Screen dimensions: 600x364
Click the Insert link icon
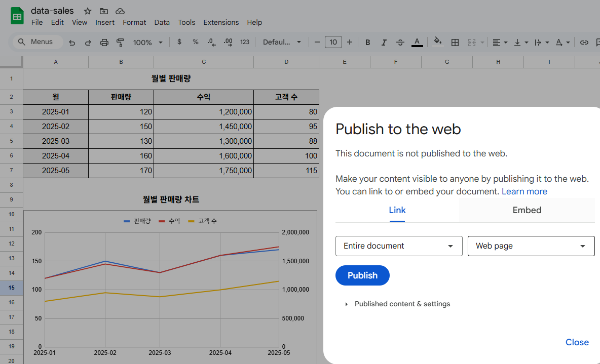(584, 43)
